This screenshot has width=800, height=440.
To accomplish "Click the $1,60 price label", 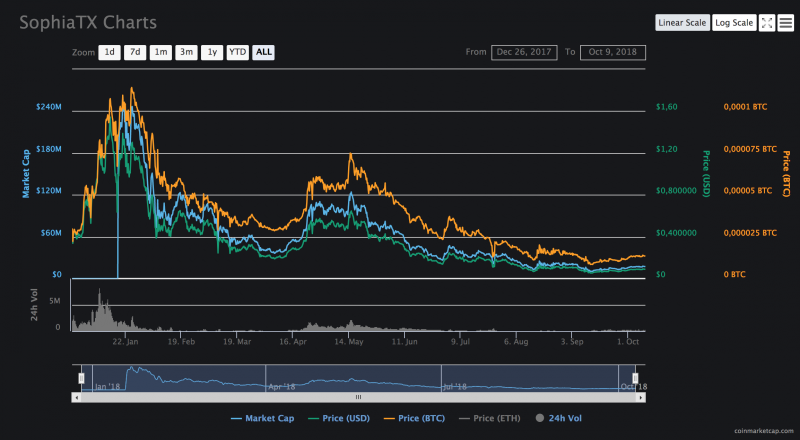I will point(667,107).
